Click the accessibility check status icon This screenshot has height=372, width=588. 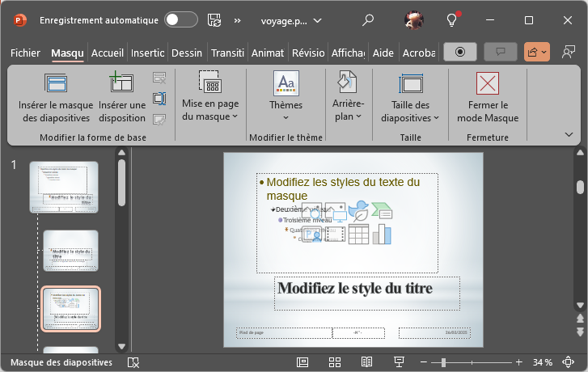[133, 362]
